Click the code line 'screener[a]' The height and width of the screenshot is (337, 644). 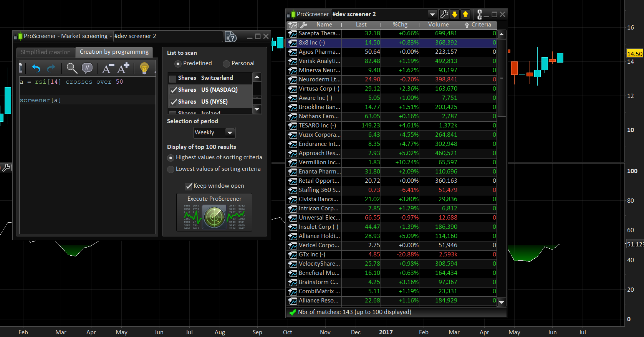pos(40,100)
